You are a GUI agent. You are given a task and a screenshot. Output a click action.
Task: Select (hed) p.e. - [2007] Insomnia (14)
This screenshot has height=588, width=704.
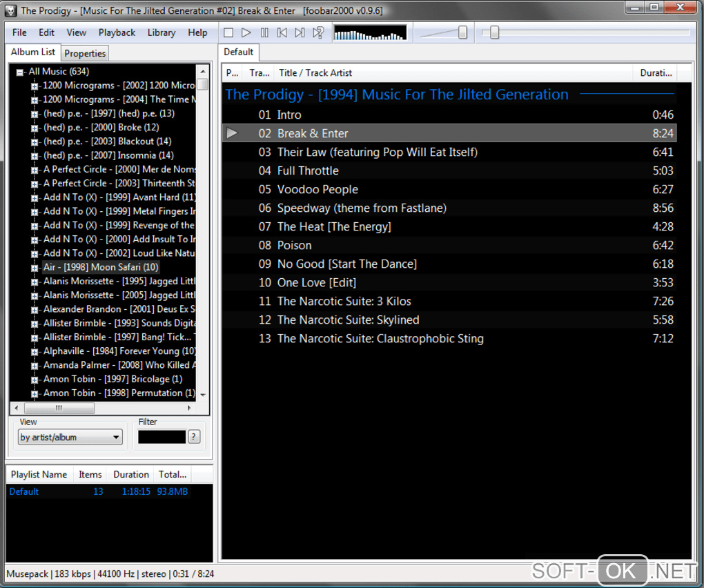coord(108,155)
